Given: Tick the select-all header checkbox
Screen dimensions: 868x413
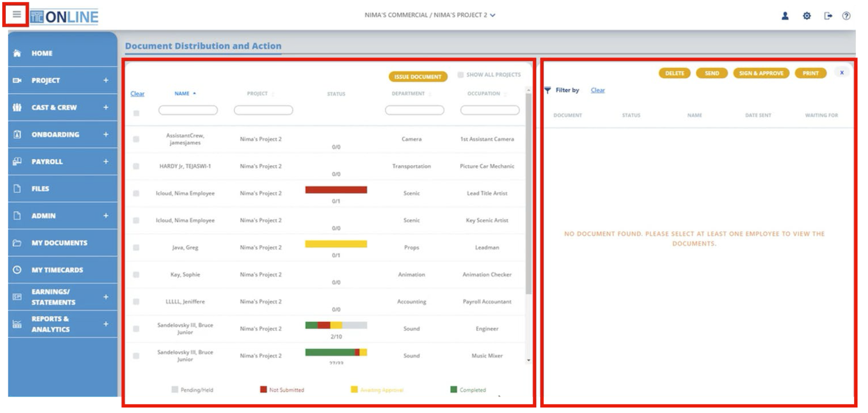Looking at the screenshot, I should point(136,113).
